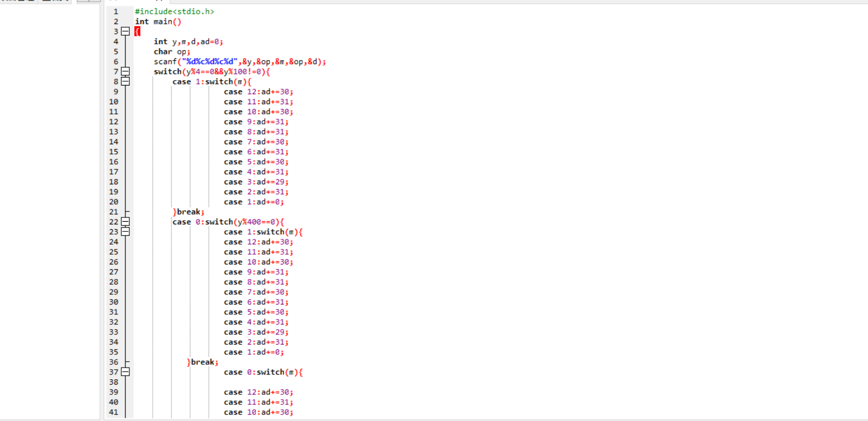The width and height of the screenshot is (868, 421).
Task: Click line number 21 in the gutter
Action: click(113, 212)
